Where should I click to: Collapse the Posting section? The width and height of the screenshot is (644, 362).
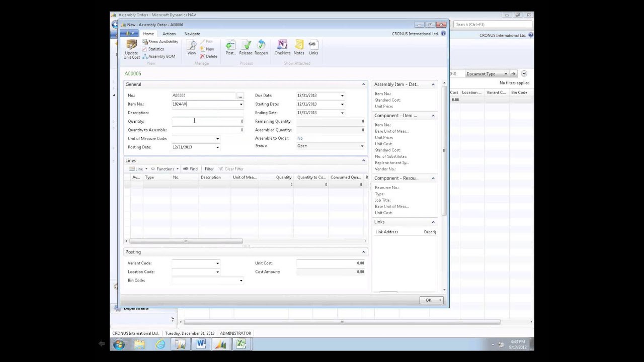[363, 252]
